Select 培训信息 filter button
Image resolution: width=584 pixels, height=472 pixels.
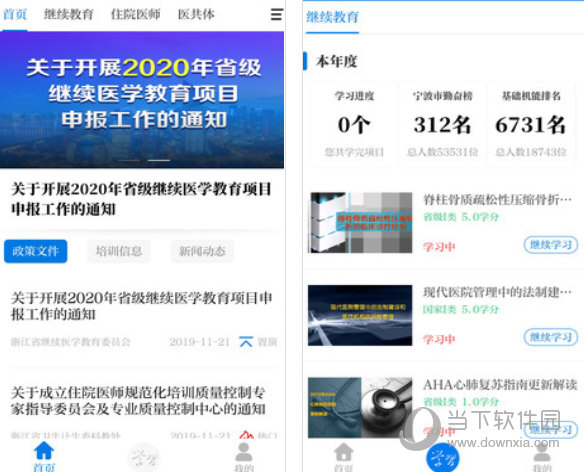pos(119,251)
